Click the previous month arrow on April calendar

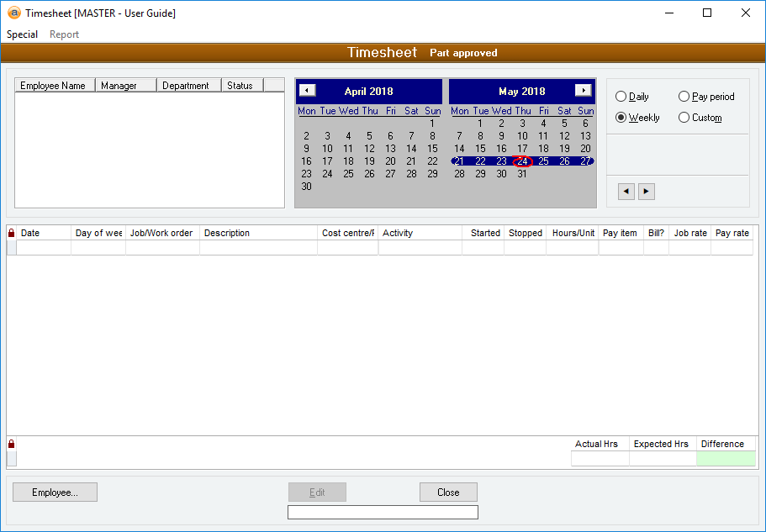[308, 91]
